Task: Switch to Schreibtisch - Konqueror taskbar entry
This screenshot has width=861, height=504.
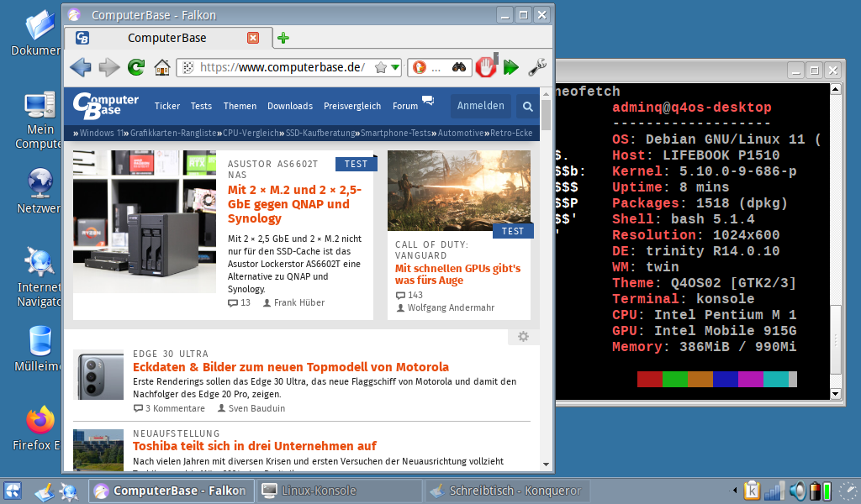Action: click(x=506, y=491)
